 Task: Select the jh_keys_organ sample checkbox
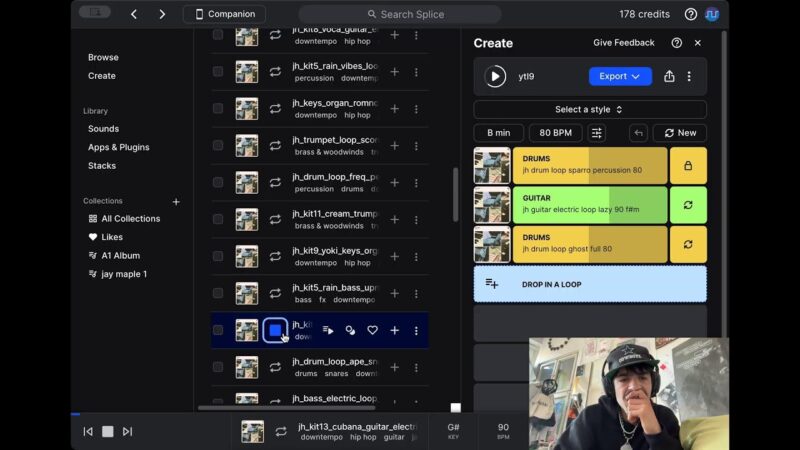point(218,108)
